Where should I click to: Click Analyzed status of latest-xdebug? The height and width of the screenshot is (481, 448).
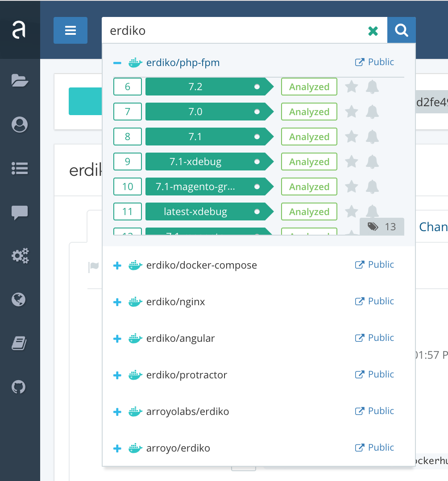pos(309,211)
